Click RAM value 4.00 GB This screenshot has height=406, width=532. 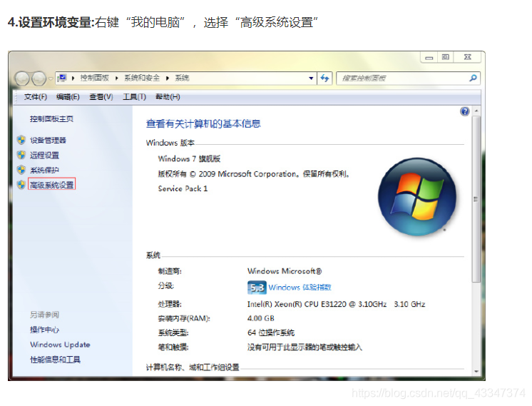tap(260, 318)
